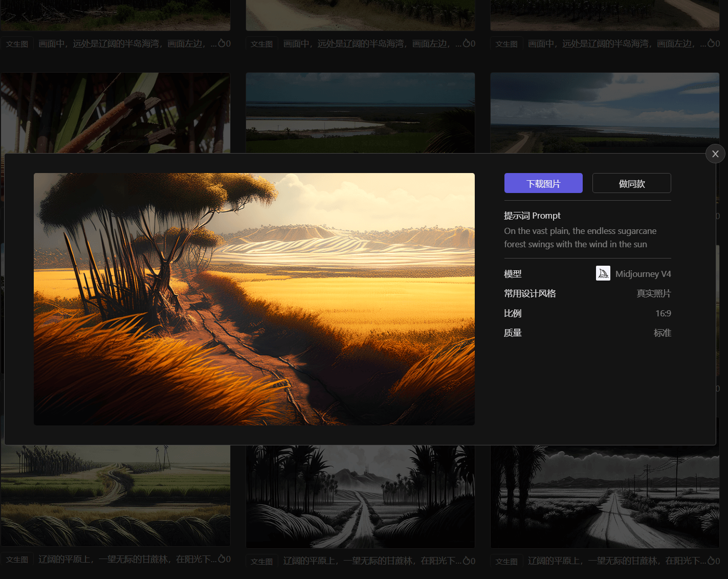Click the 下载图片 download button
The image size is (728, 579).
(543, 183)
